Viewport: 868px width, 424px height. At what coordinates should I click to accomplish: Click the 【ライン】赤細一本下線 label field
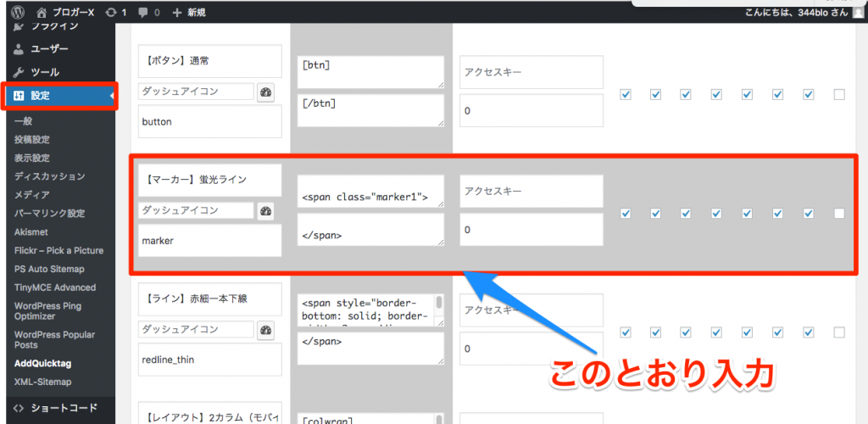coord(210,298)
